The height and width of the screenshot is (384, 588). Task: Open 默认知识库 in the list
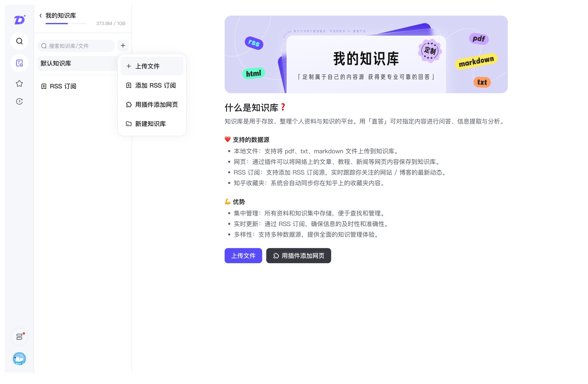tap(77, 63)
